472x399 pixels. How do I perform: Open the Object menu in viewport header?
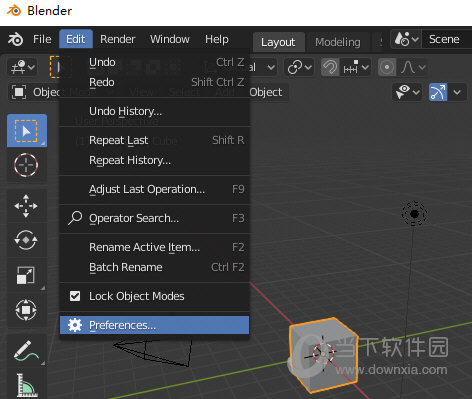266,92
